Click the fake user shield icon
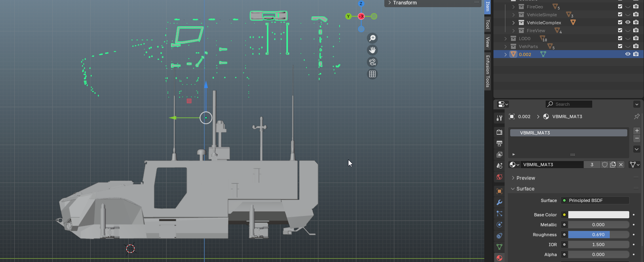 tap(605, 165)
